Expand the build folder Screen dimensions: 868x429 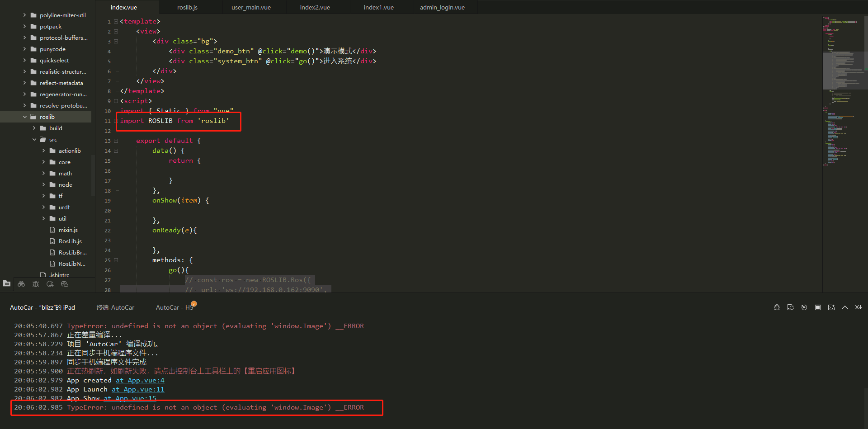(x=34, y=128)
